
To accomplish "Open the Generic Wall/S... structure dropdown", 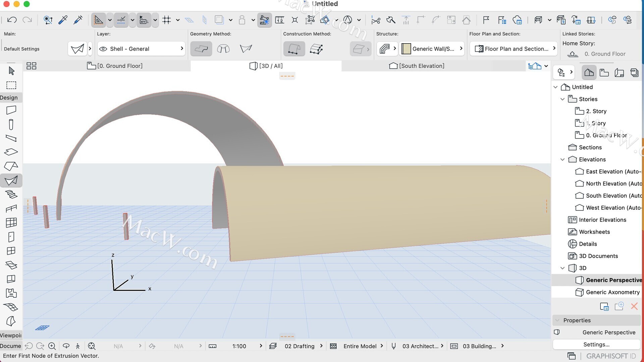I will click(x=432, y=49).
